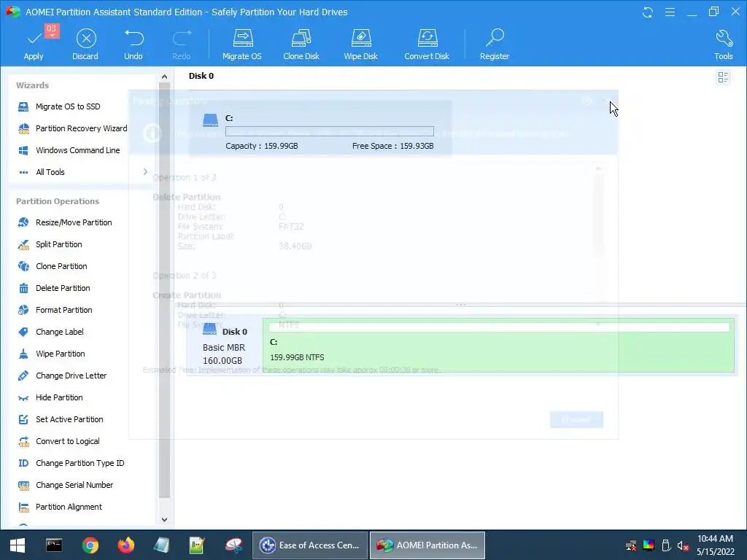Launch Firefox from the taskbar

(x=126, y=545)
